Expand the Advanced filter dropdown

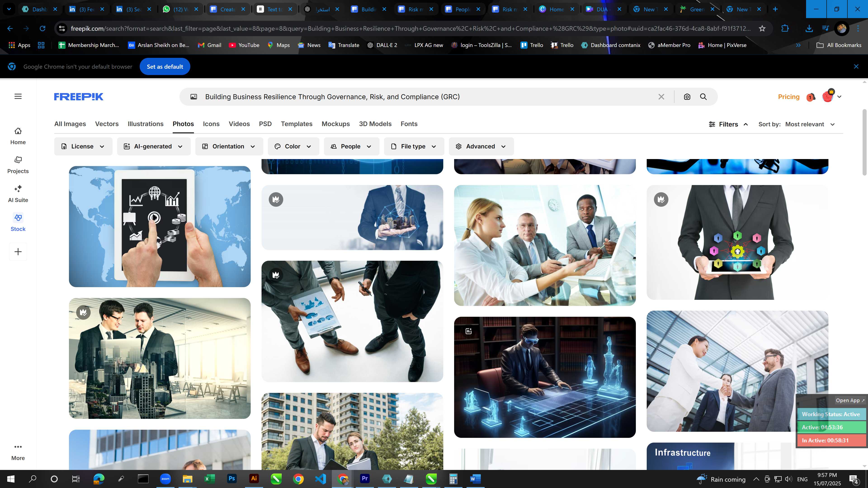tap(481, 146)
